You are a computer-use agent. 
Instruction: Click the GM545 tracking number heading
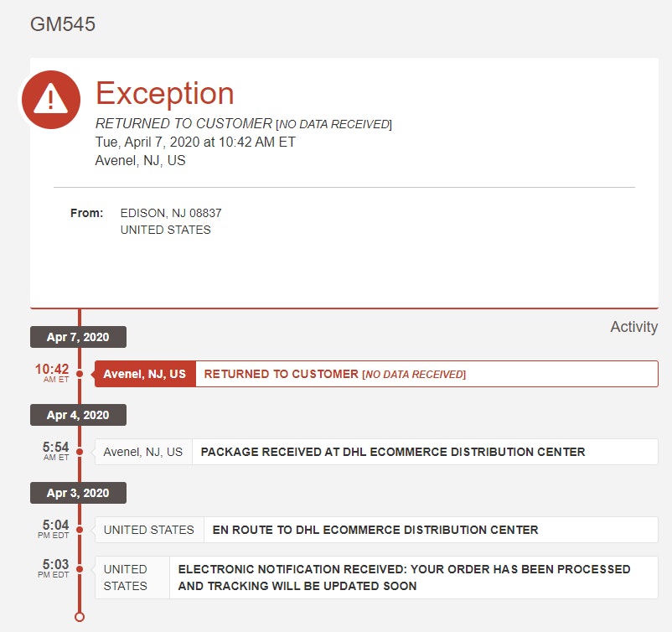point(63,24)
